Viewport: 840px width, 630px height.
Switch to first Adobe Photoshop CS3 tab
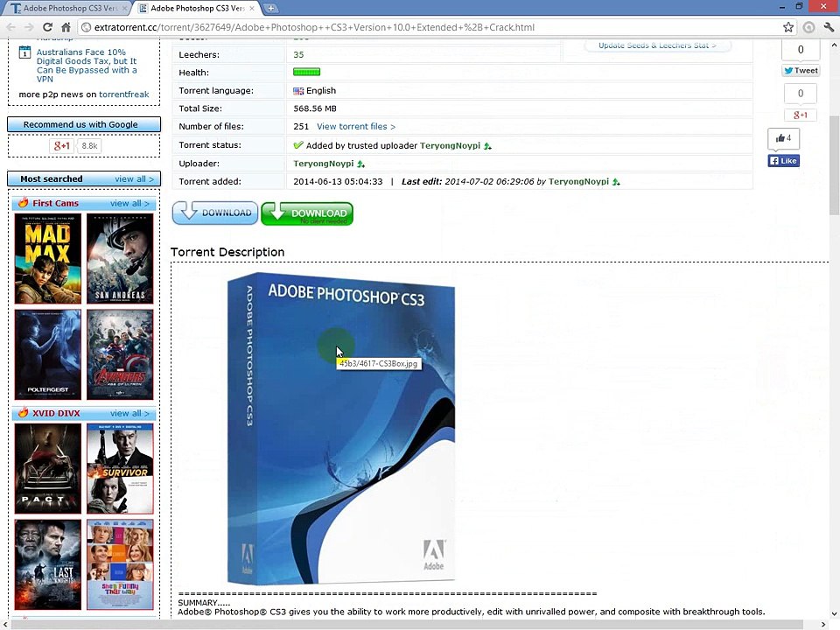[69, 8]
